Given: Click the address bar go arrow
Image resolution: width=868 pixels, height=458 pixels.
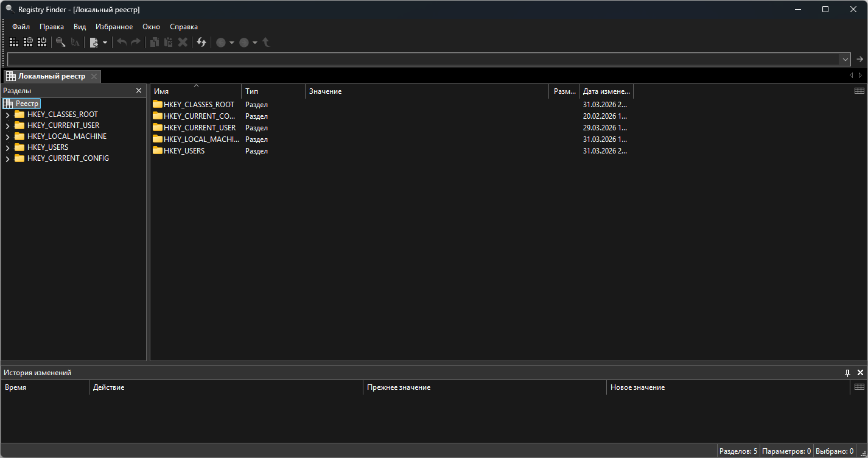Looking at the screenshot, I should pyautogui.click(x=859, y=59).
